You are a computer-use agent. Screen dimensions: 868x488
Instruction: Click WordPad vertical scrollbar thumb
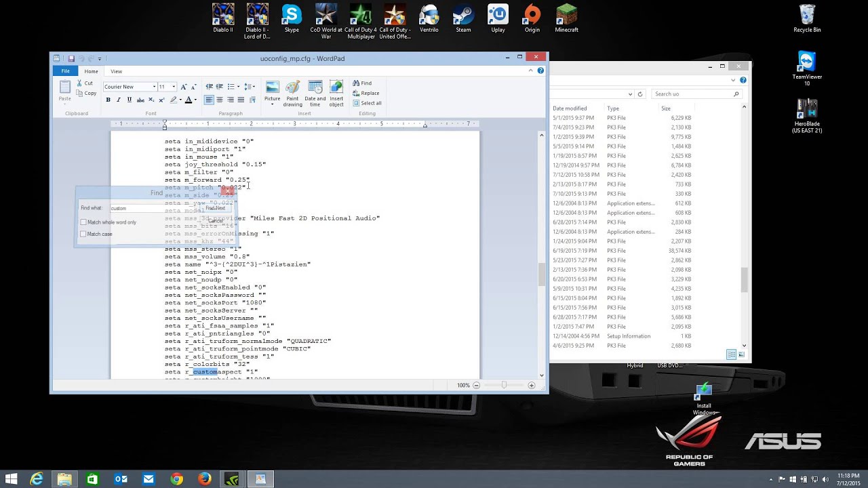[x=541, y=274]
